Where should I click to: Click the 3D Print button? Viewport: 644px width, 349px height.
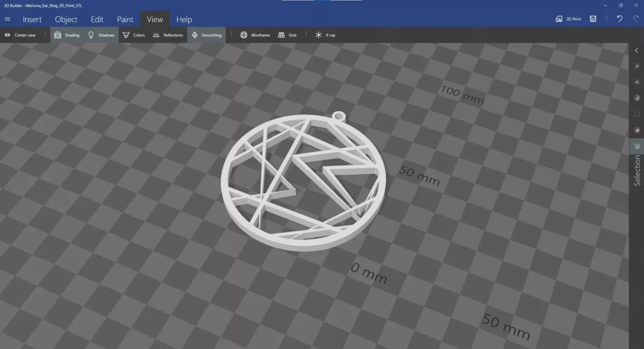(x=568, y=19)
